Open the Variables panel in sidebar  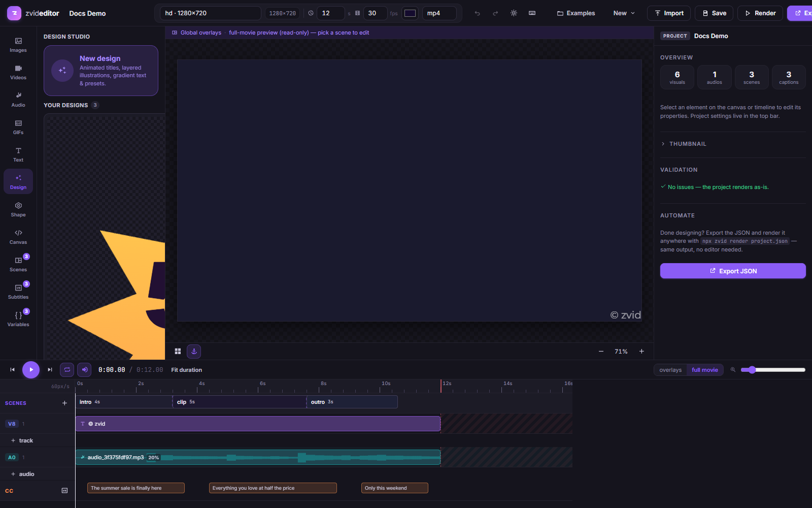point(18,320)
